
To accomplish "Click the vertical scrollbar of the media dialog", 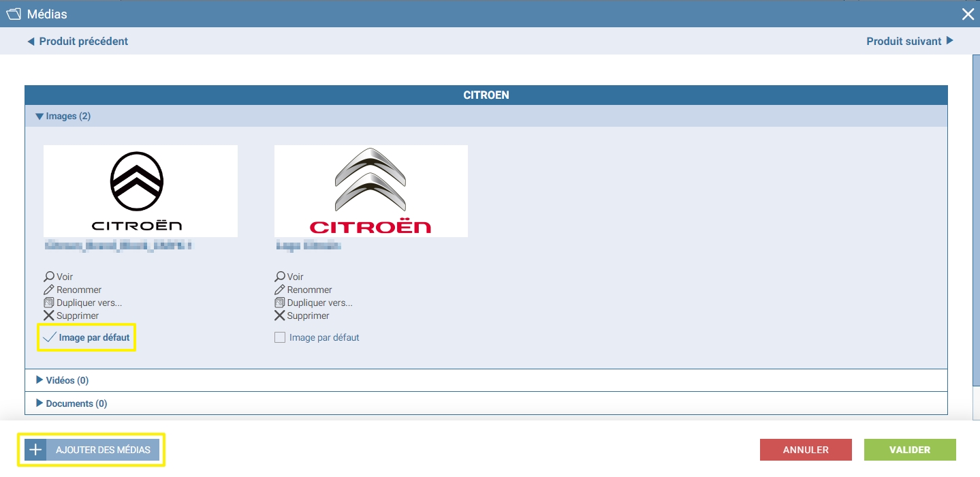I will pyautogui.click(x=976, y=221).
